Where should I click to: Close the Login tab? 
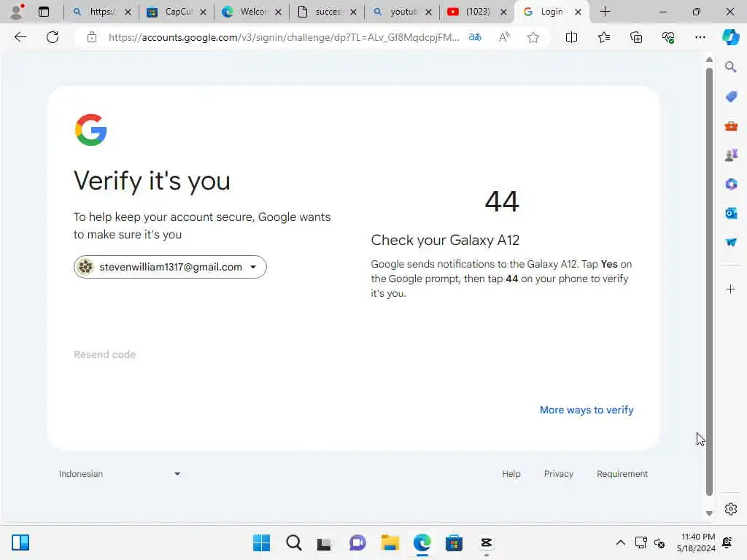[x=578, y=12]
